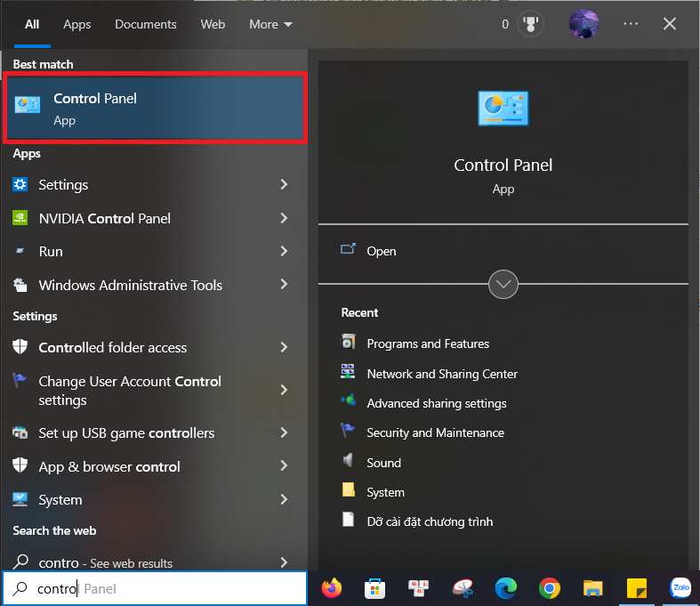Expand Controlled folder access arrow
Image resolution: width=700 pixels, height=606 pixels.
click(284, 347)
